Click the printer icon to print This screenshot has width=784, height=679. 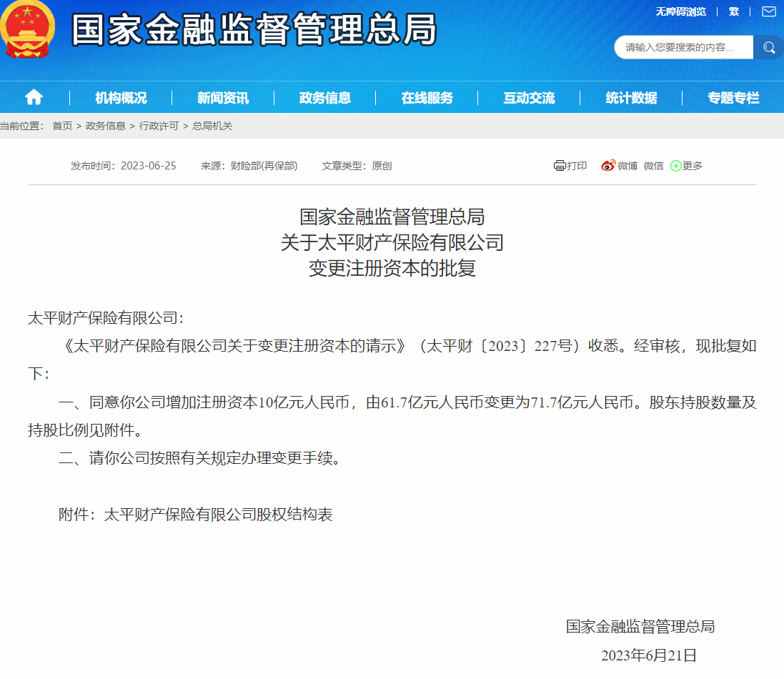(x=560, y=166)
